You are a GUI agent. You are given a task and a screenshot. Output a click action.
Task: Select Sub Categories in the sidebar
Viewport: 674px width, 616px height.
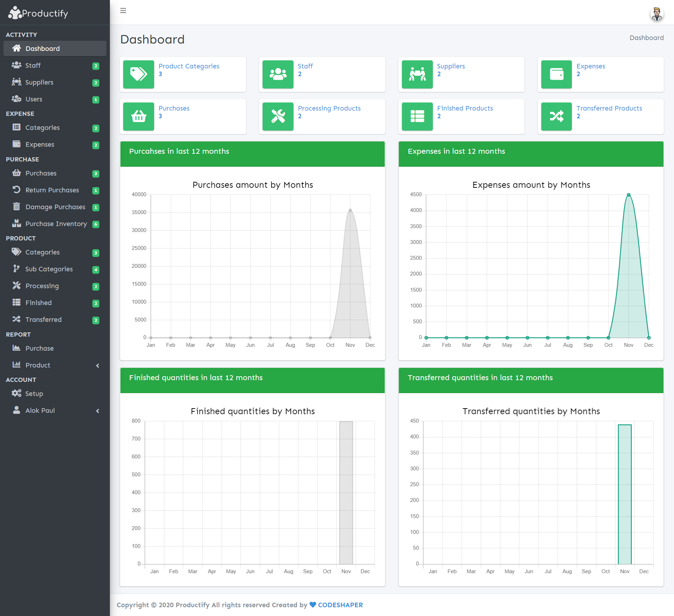[x=49, y=269]
